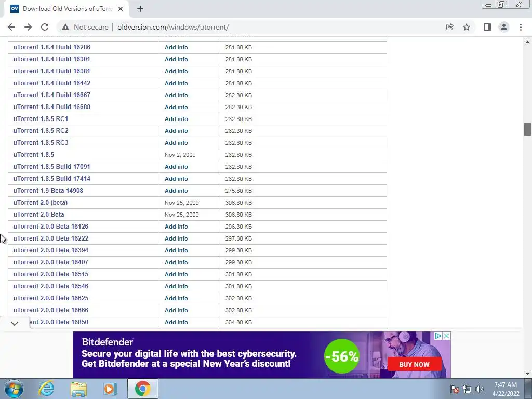Image resolution: width=532 pixels, height=399 pixels.
Task: Open uTorrent 2.0.0 Beta 16407 link
Action: pyautogui.click(x=51, y=262)
